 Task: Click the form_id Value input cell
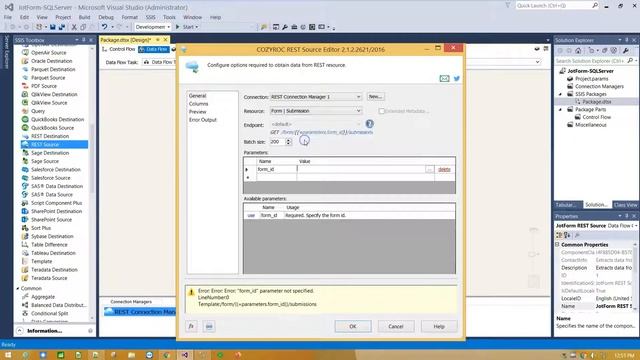tap(361, 169)
